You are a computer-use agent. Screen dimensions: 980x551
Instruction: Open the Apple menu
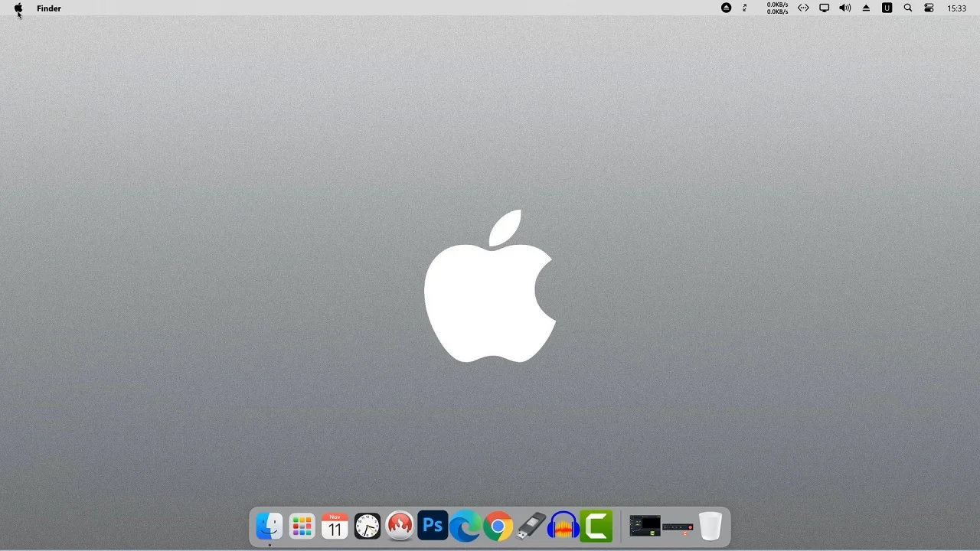click(18, 8)
